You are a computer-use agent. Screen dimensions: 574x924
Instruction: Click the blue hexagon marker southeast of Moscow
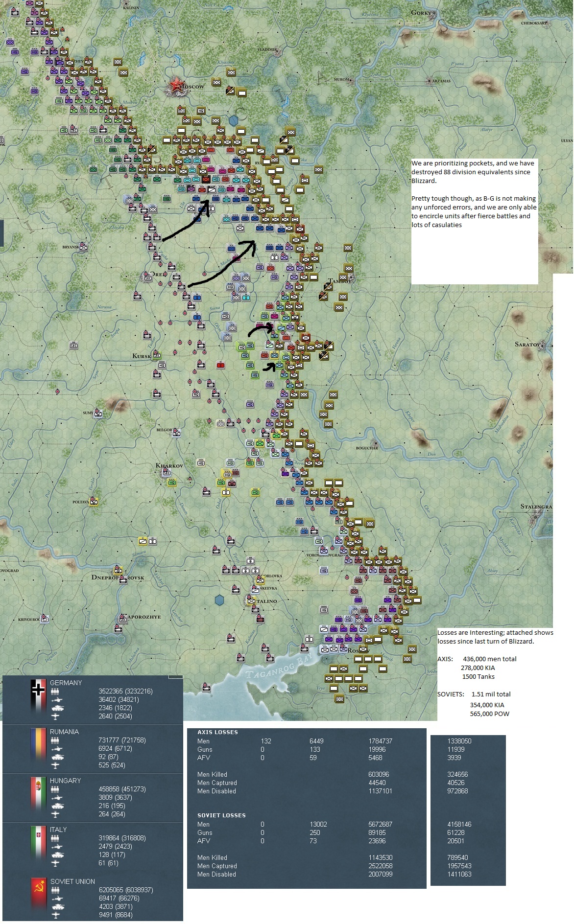(234, 120)
